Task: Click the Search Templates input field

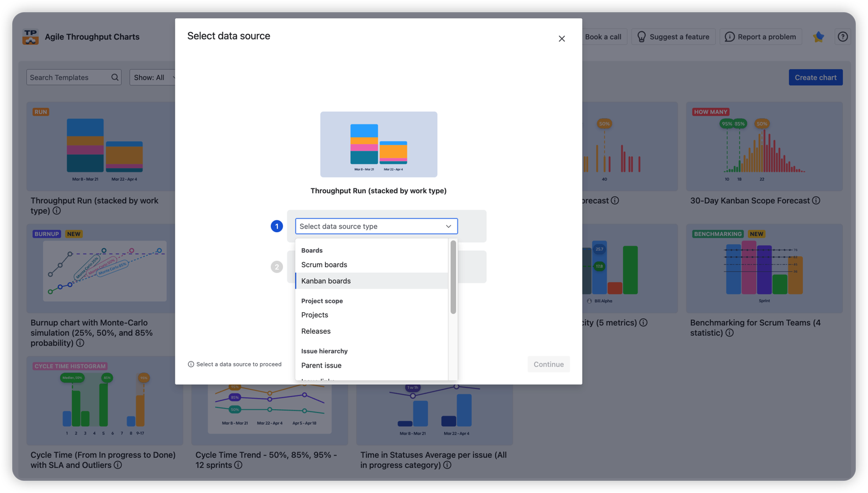Action: click(x=74, y=77)
